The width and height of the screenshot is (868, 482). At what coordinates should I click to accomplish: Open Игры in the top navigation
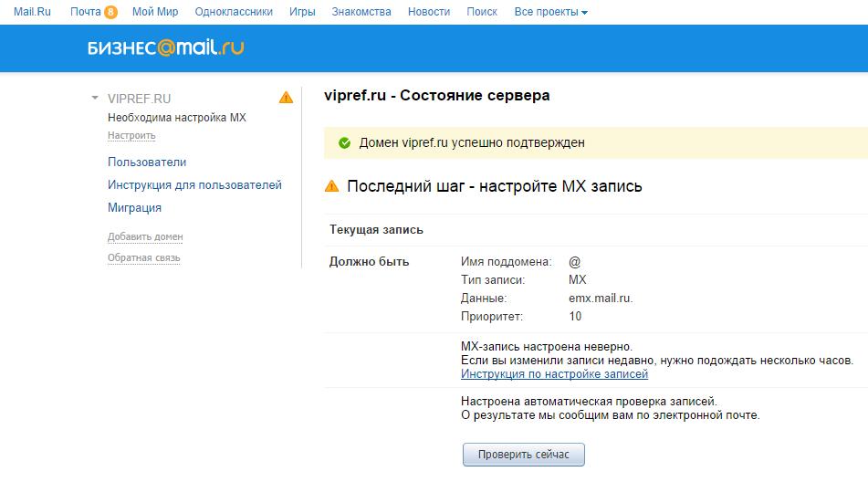pos(302,12)
